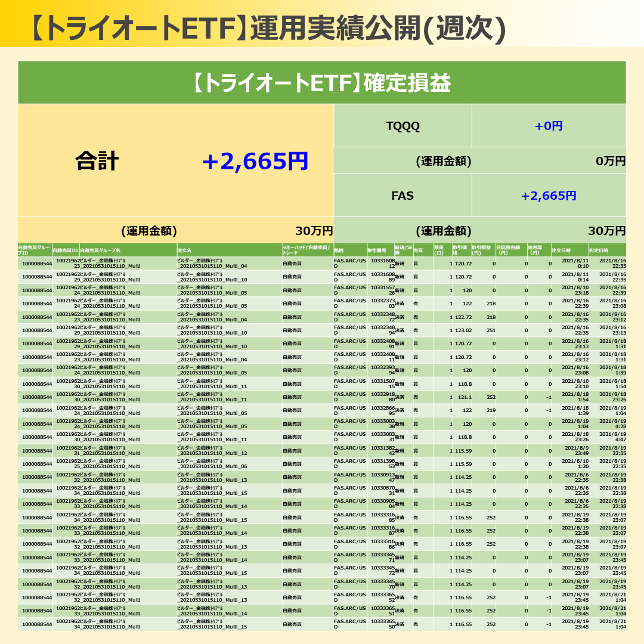
Task: Click the 取引番号 column header
Action: (379, 250)
